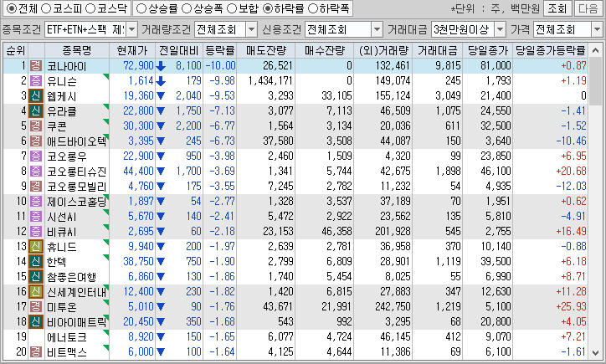
Task: Select the 에너토크 stock name
Action: tap(66, 337)
